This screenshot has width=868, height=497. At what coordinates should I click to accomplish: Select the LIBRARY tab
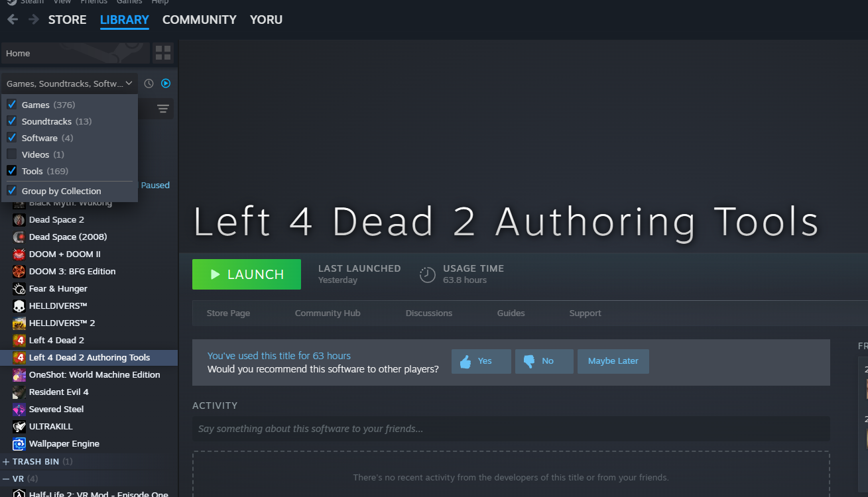tap(125, 20)
